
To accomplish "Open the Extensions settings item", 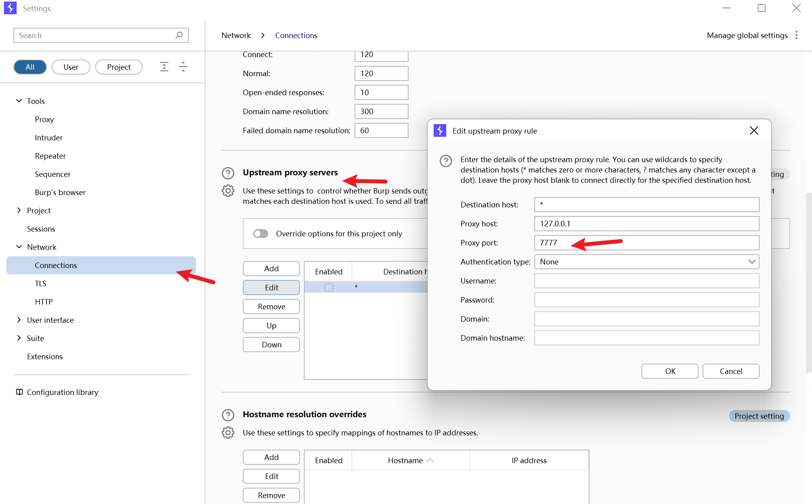I will click(45, 356).
